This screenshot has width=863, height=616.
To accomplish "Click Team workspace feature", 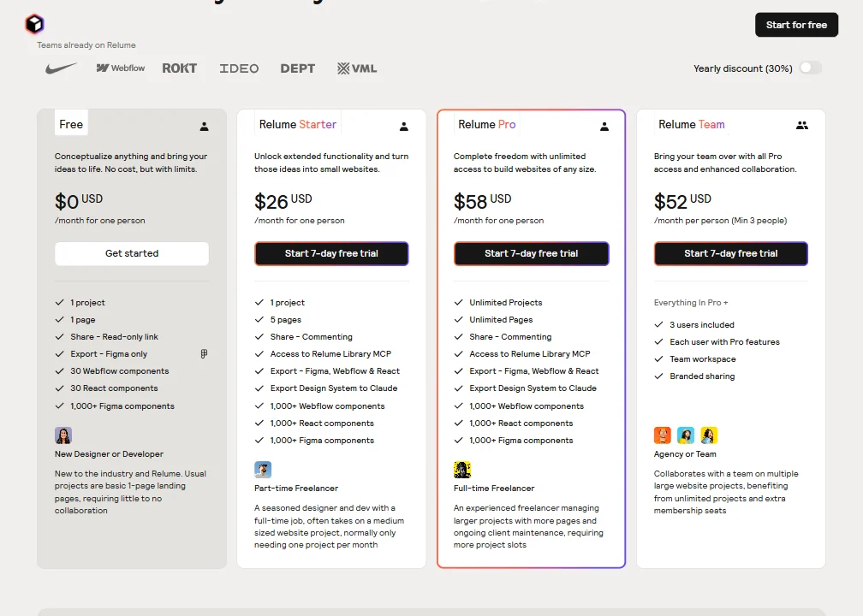I will tap(703, 359).
